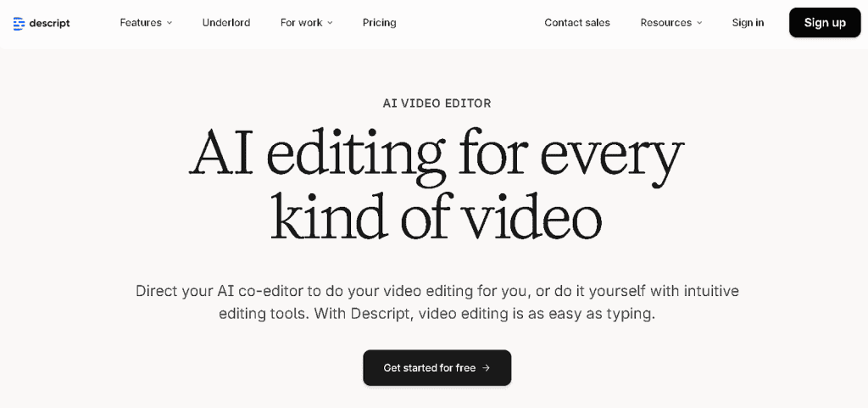
Task: Expand the Features dropdown menu
Action: tap(141, 23)
